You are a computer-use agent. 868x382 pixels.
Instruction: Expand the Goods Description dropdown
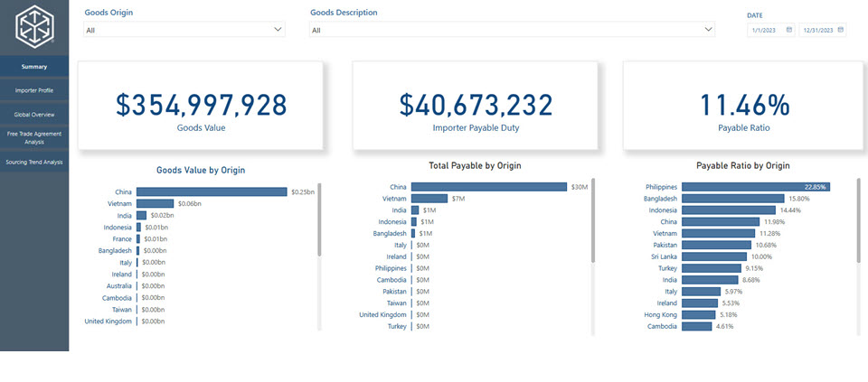709,30
